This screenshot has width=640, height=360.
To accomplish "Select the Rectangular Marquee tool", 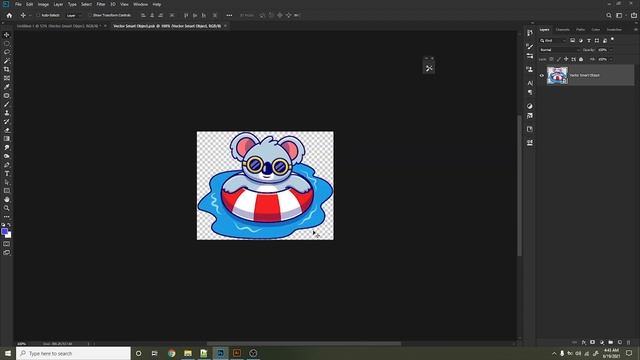I will coord(7,43).
